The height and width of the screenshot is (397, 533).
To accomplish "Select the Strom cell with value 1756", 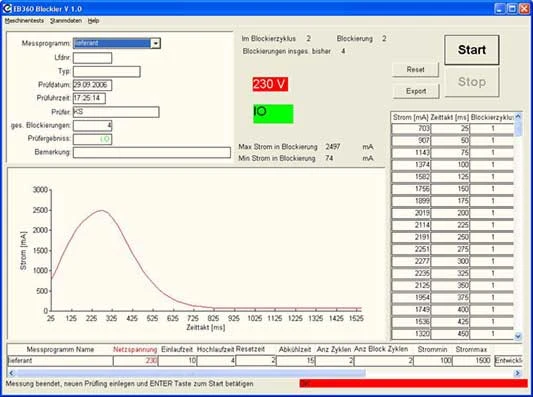I will (x=411, y=189).
